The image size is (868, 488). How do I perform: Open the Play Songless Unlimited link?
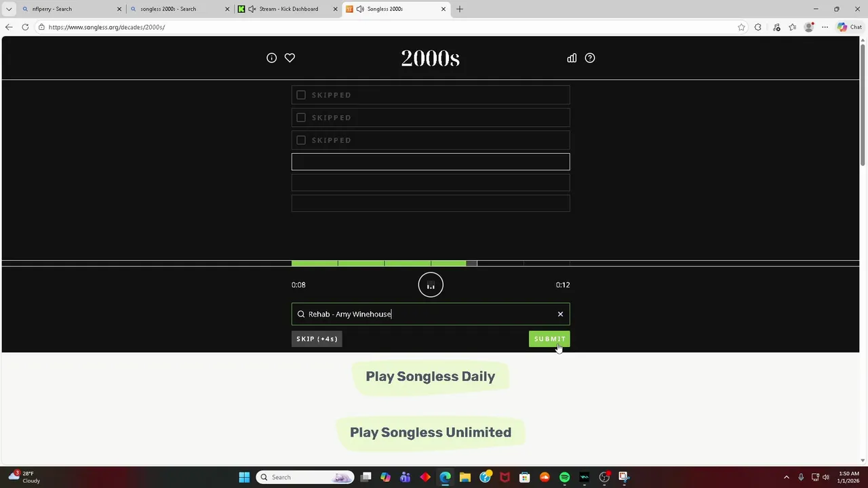pos(431,432)
